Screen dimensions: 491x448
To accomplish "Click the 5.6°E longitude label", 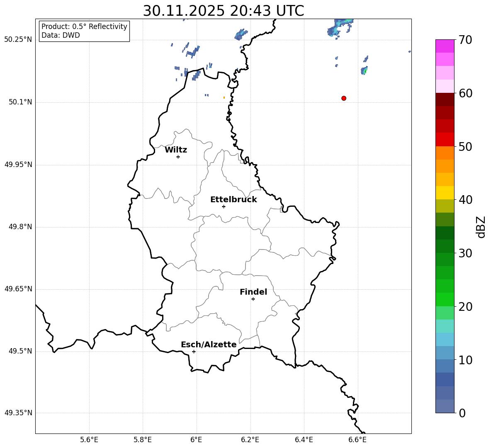I will tap(89, 440).
